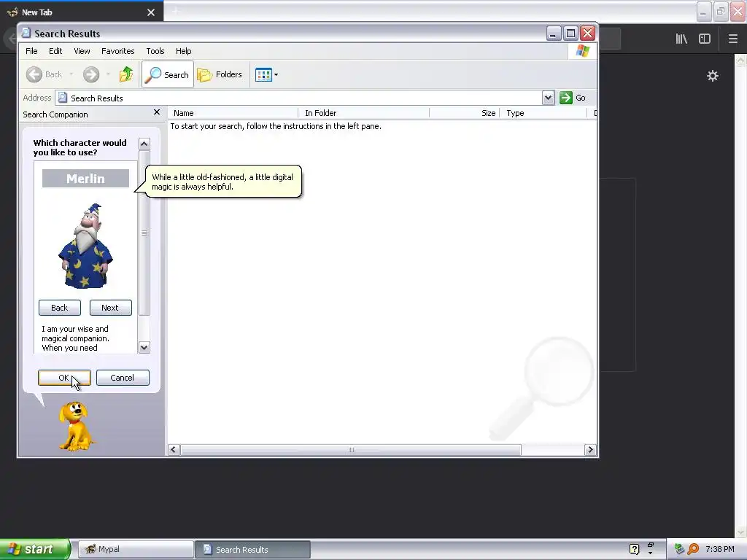
Task: Open Mypal browser library icon
Action: coord(681,39)
